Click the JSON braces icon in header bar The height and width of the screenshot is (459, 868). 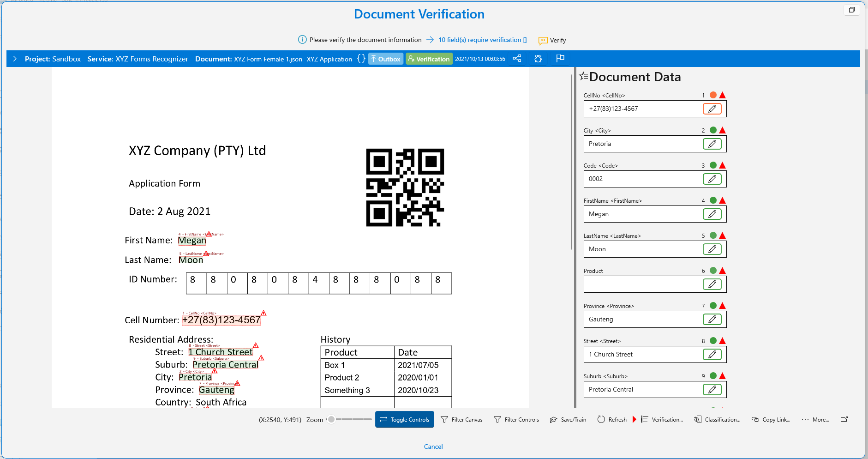[x=361, y=59]
